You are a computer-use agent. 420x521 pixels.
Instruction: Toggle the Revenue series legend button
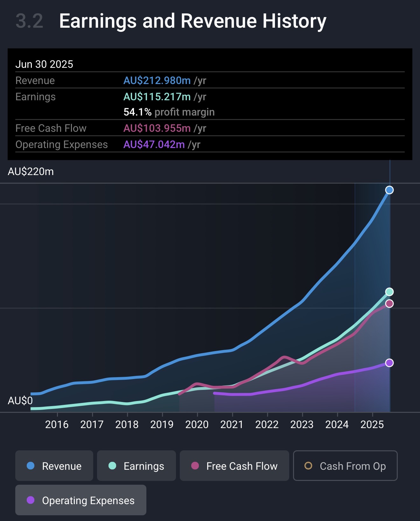point(54,466)
